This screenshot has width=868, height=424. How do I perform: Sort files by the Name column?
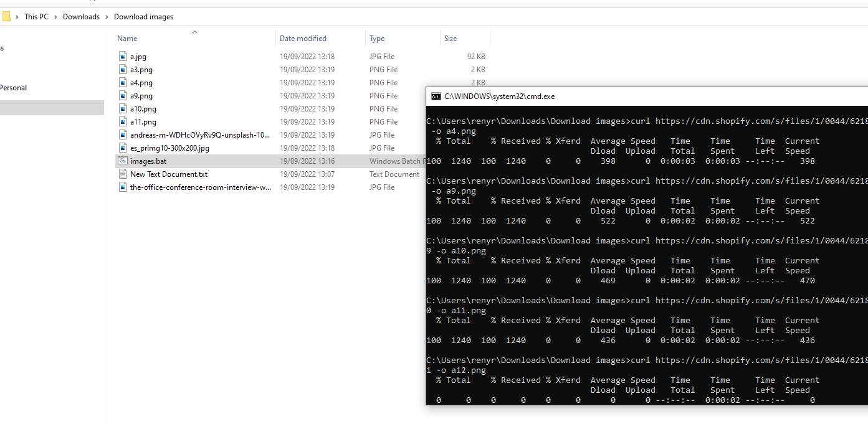click(x=127, y=39)
